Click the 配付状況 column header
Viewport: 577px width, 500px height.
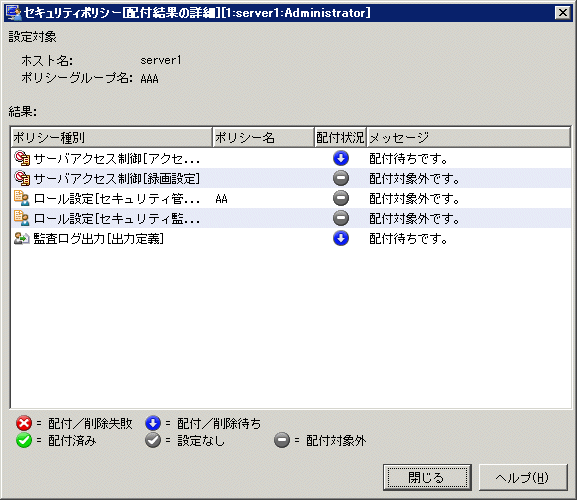click(x=340, y=138)
